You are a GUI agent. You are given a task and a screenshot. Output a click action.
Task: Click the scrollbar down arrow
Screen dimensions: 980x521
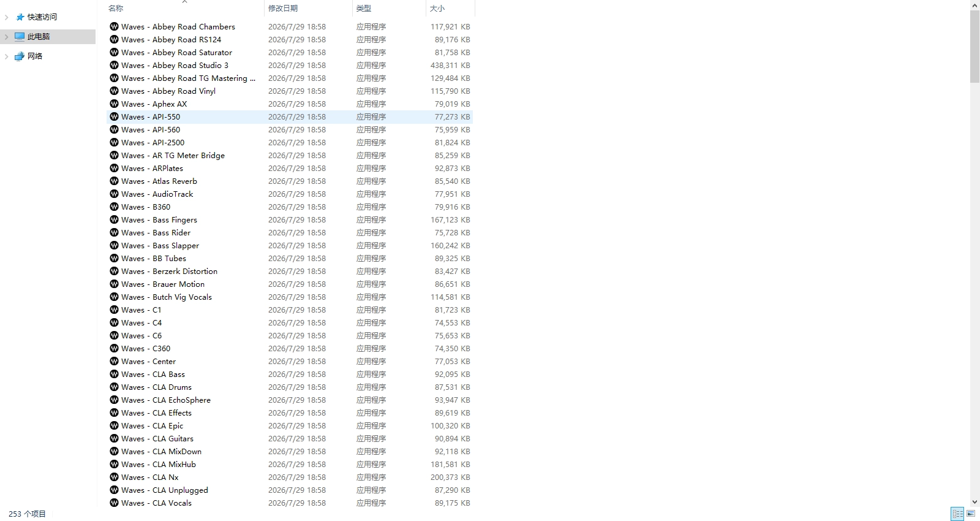pos(974,502)
